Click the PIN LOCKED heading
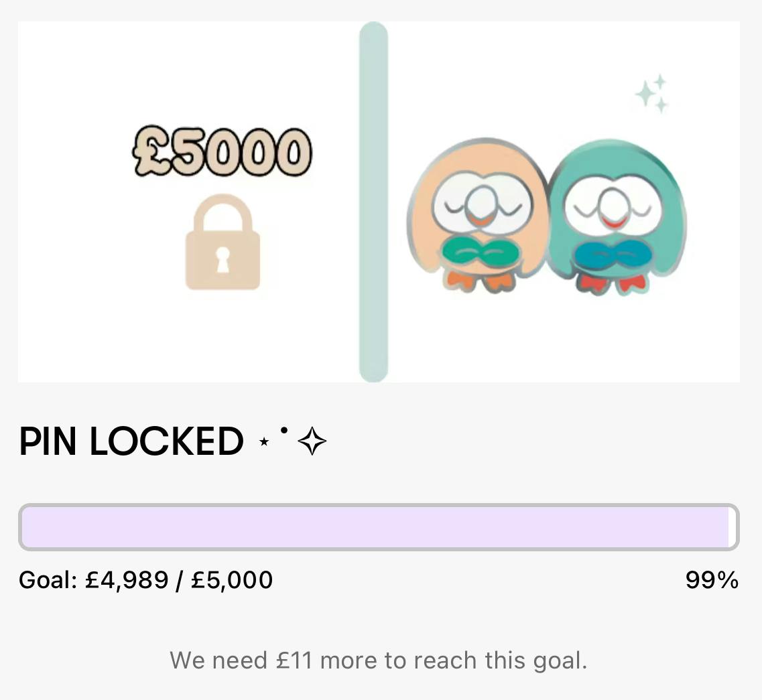762x700 pixels. [x=131, y=442]
